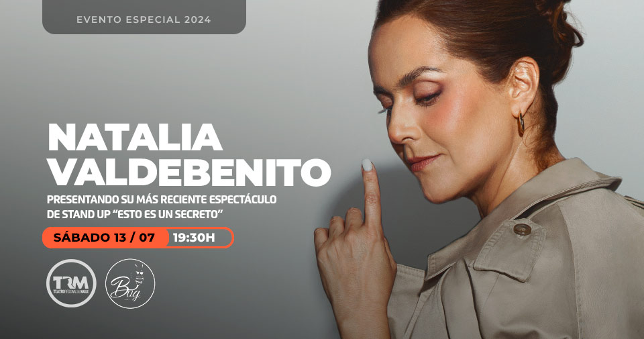The width and height of the screenshot is (644, 339).
Task: Click the woman's nose
Action: click(x=396, y=129)
